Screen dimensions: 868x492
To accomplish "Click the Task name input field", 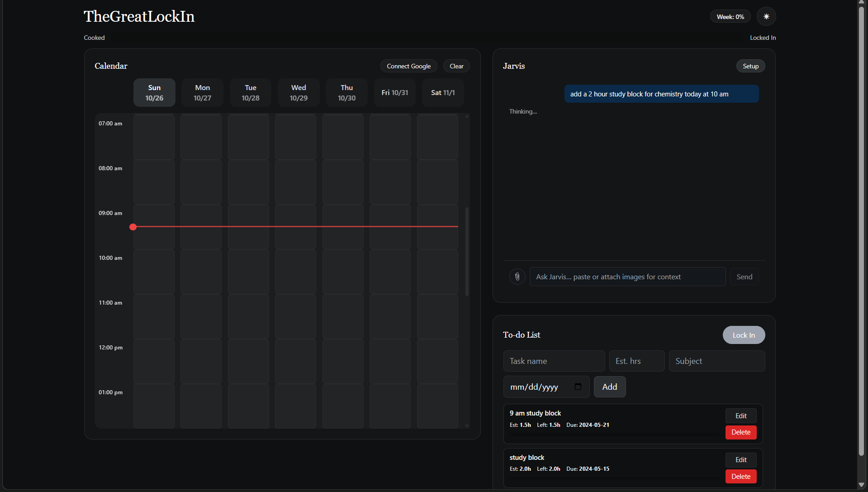I will click(x=554, y=361).
